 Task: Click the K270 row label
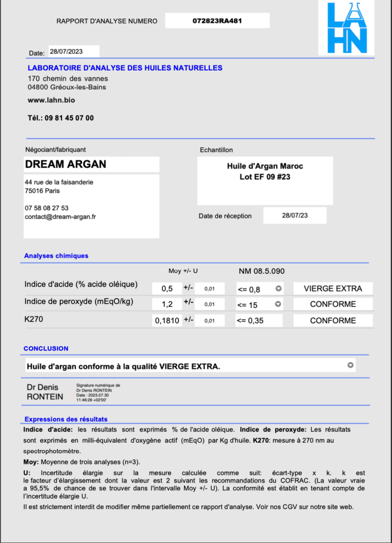click(x=33, y=319)
